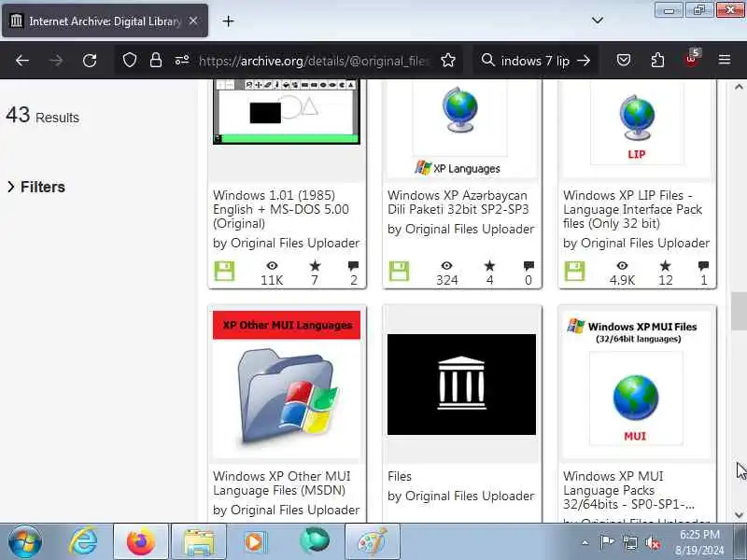Click the page scrollbar up arrow

click(x=739, y=87)
